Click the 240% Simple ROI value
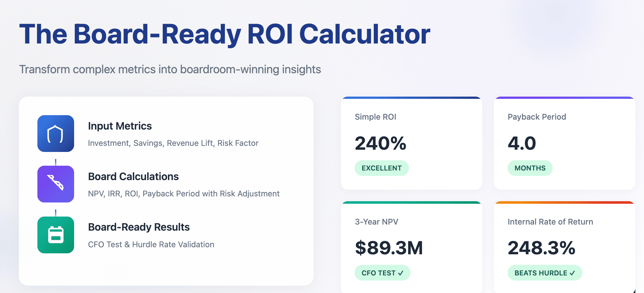Image resolution: width=644 pixels, height=293 pixels. pos(380,143)
